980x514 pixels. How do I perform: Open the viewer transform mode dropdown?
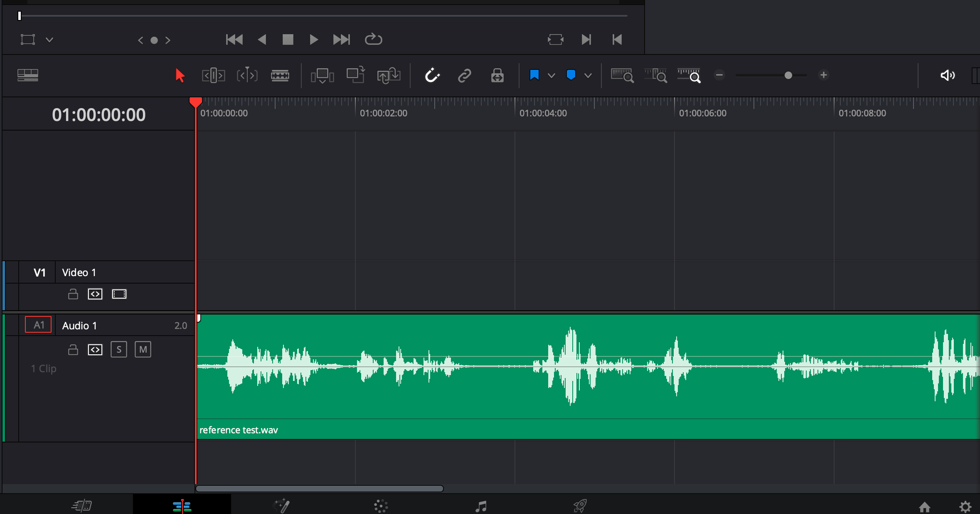(x=49, y=40)
